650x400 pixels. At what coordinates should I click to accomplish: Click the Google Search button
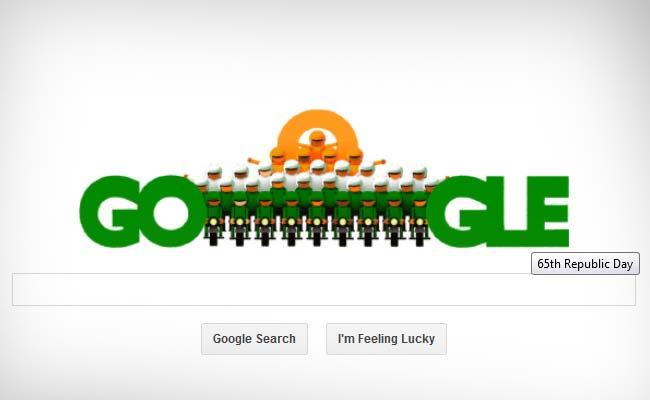(x=254, y=339)
